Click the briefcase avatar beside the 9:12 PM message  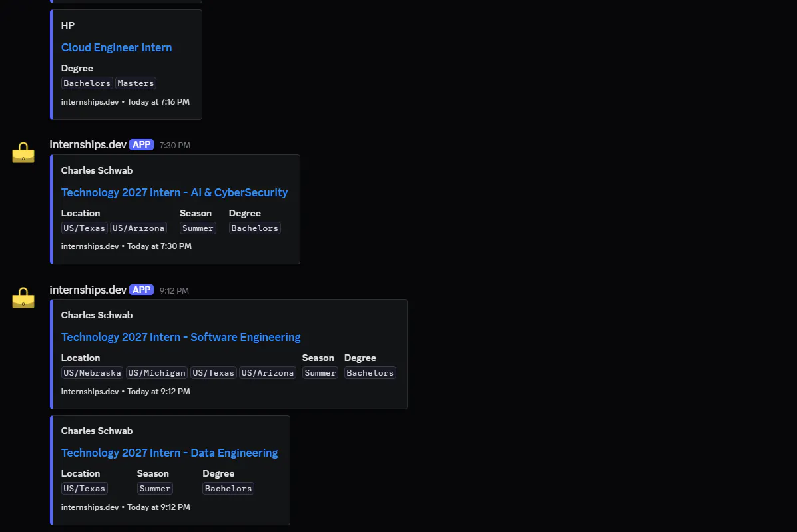pyautogui.click(x=23, y=297)
